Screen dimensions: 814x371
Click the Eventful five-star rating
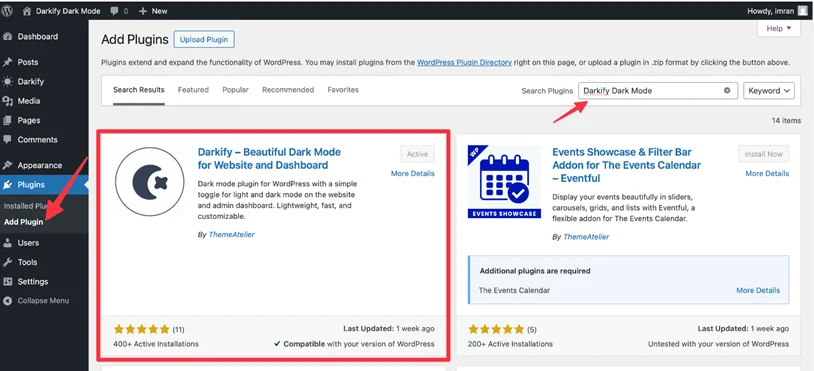[x=496, y=329]
